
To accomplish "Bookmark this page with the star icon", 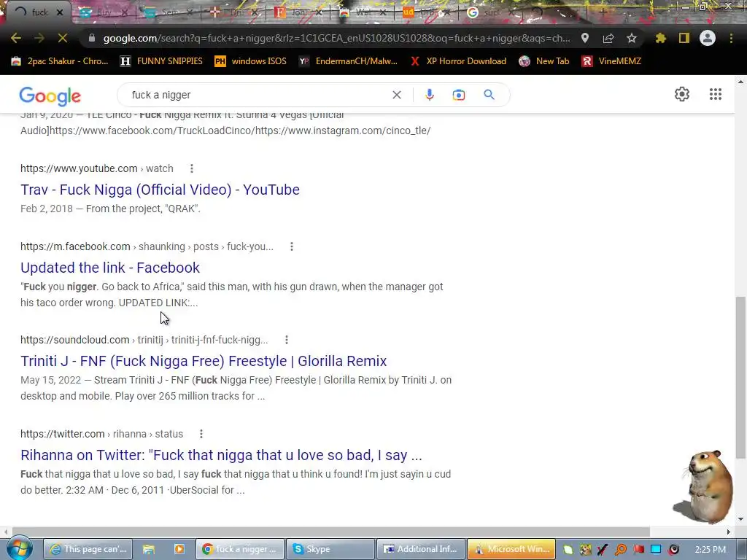I will click(632, 38).
